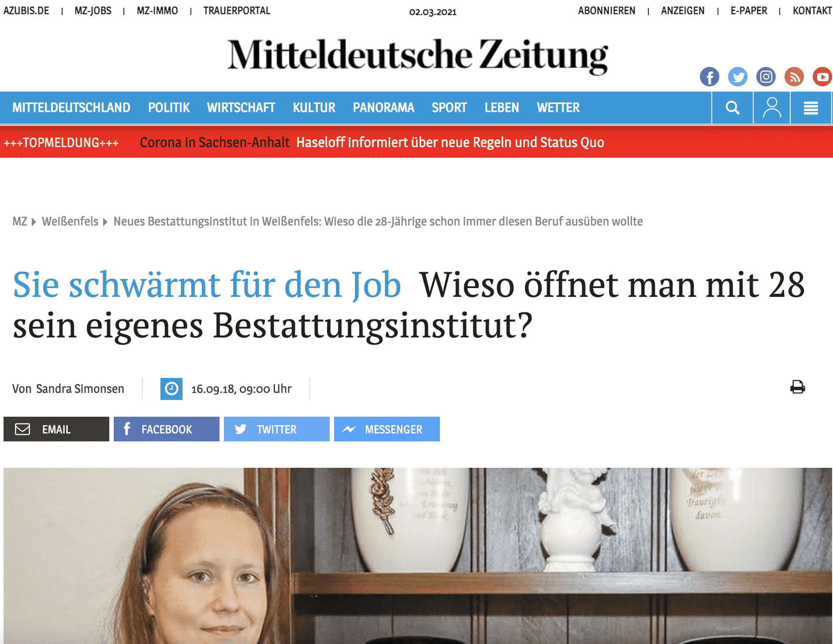
Task: Share article via Email button
Action: coord(56,429)
